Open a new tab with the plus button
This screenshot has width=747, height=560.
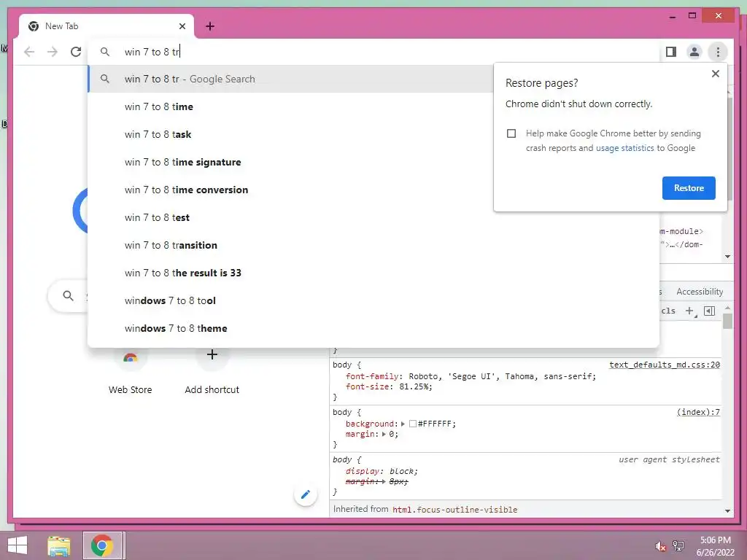click(x=210, y=26)
